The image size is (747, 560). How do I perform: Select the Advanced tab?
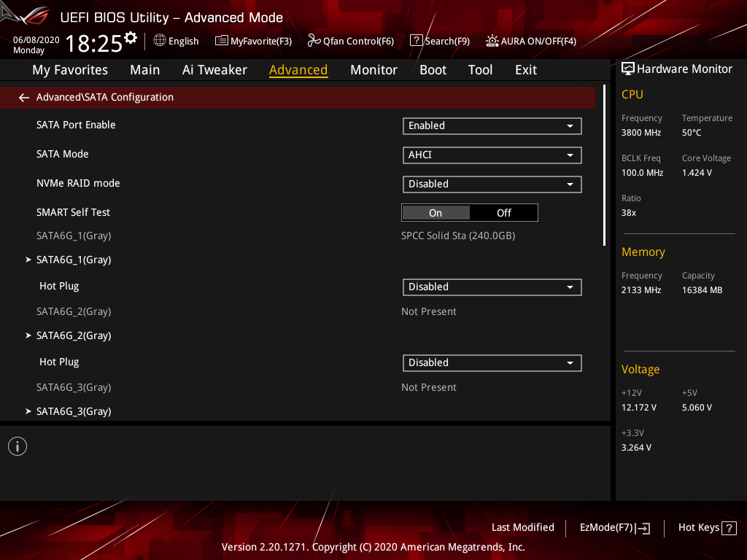pos(298,70)
